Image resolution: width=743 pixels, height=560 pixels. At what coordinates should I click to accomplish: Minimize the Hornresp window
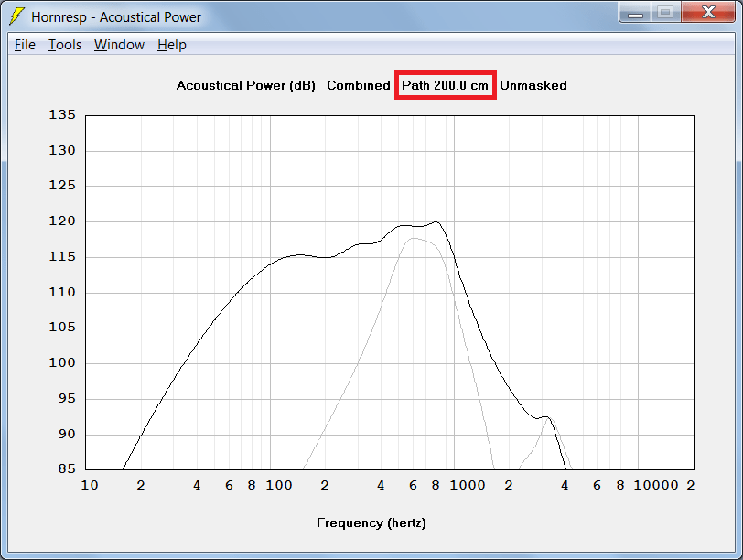click(635, 13)
